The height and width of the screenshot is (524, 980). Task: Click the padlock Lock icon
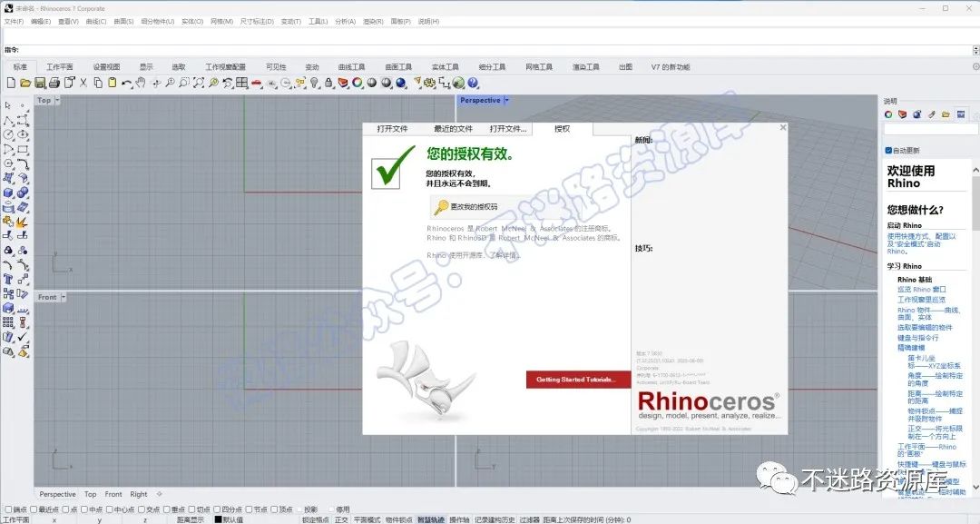[328, 83]
